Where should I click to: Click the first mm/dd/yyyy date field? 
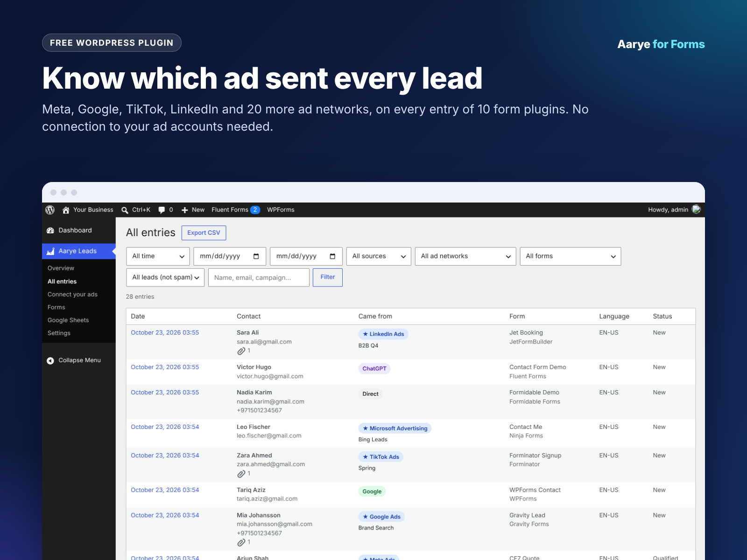[x=230, y=256]
